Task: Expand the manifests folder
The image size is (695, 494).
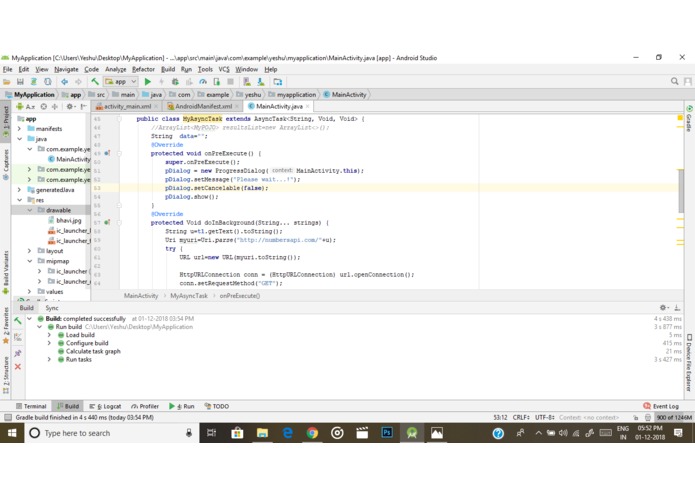Action: 19,129
